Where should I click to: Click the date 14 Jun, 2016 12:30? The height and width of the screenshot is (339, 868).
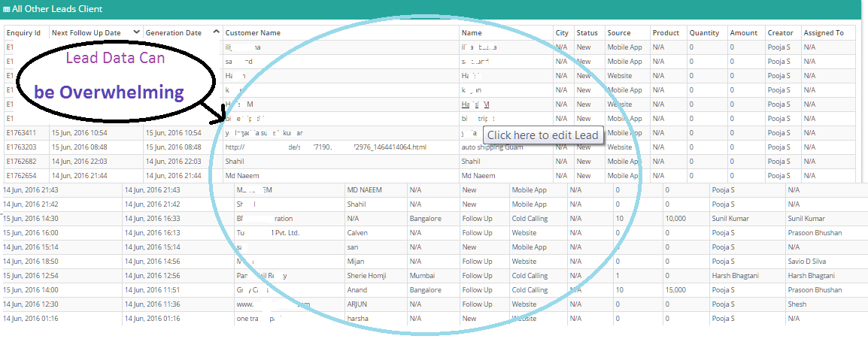pyautogui.click(x=31, y=304)
